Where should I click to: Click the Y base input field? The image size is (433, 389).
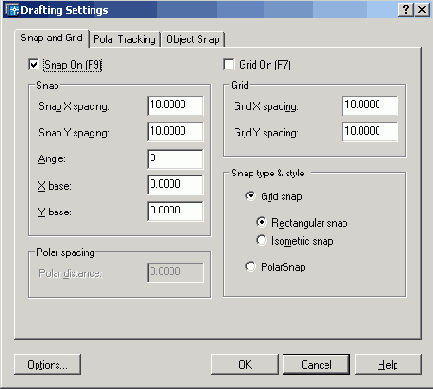pyautogui.click(x=175, y=211)
